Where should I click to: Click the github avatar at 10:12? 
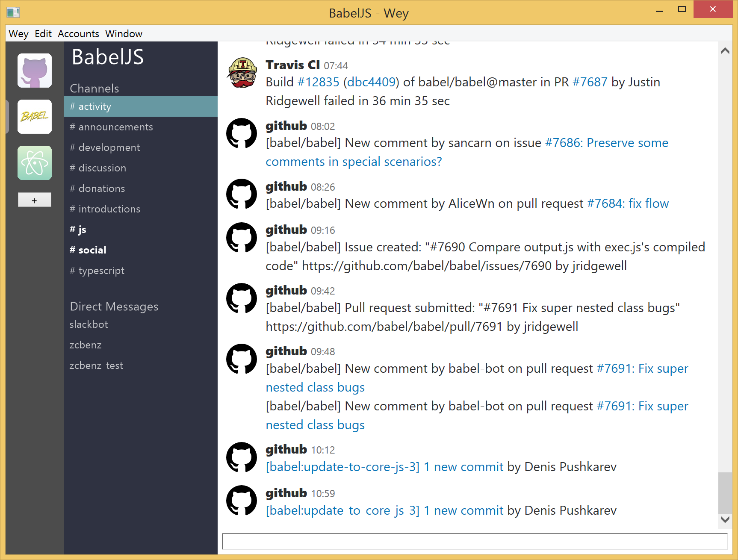242,457
